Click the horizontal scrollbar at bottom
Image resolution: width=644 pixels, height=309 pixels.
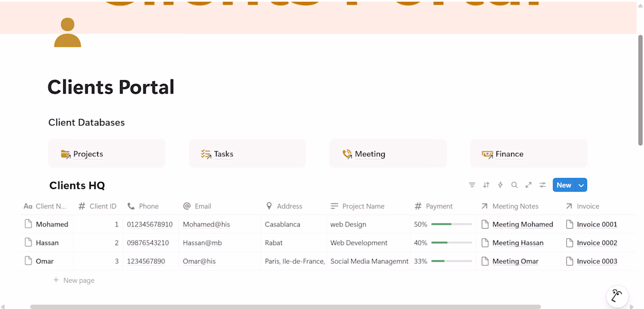286,307
